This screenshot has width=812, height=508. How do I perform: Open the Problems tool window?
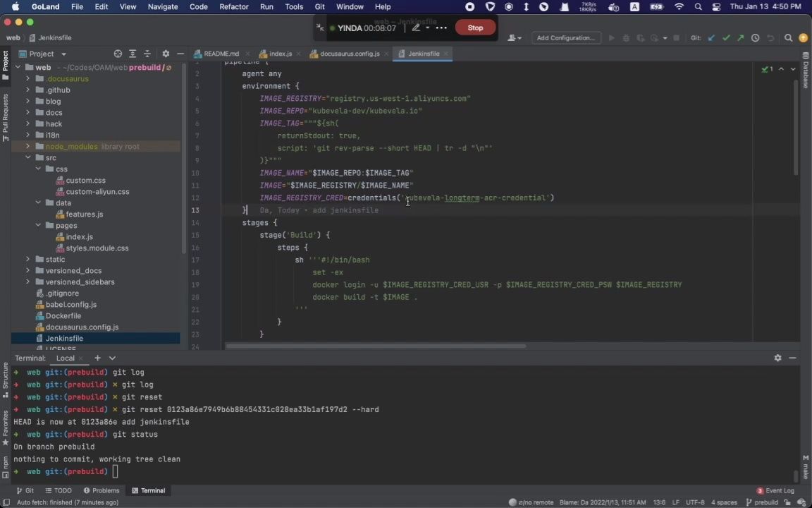tap(105, 490)
